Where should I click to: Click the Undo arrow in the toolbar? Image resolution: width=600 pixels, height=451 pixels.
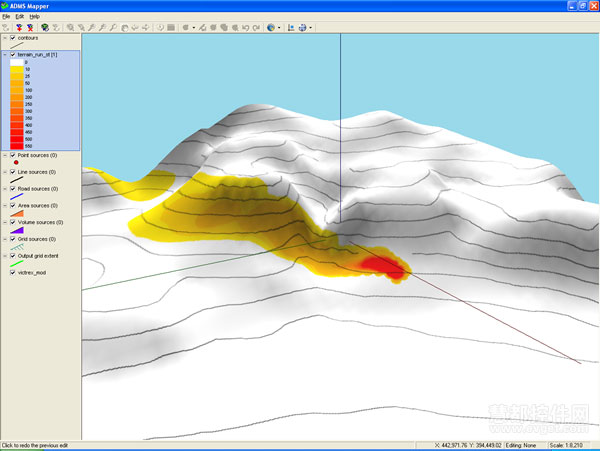(246, 28)
